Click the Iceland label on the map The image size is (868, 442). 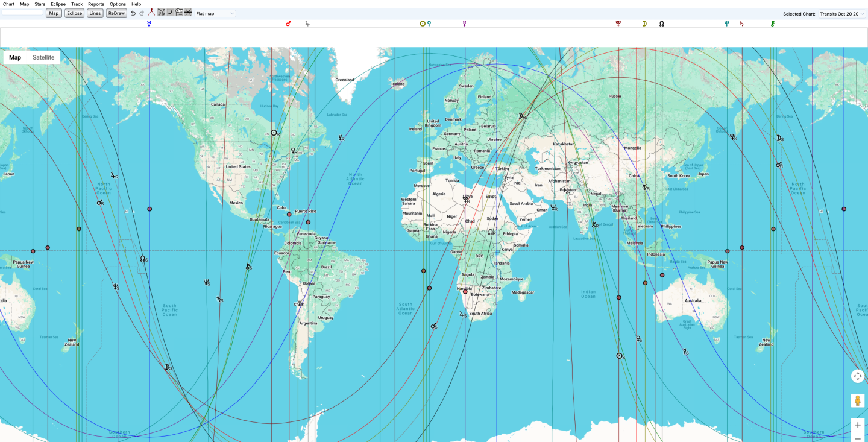pyautogui.click(x=398, y=84)
